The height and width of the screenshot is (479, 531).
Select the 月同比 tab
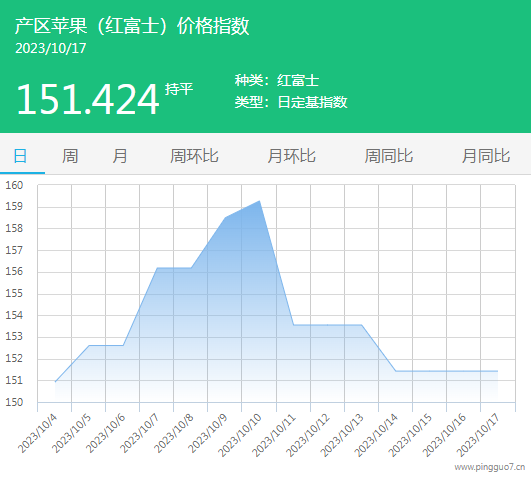pos(486,156)
